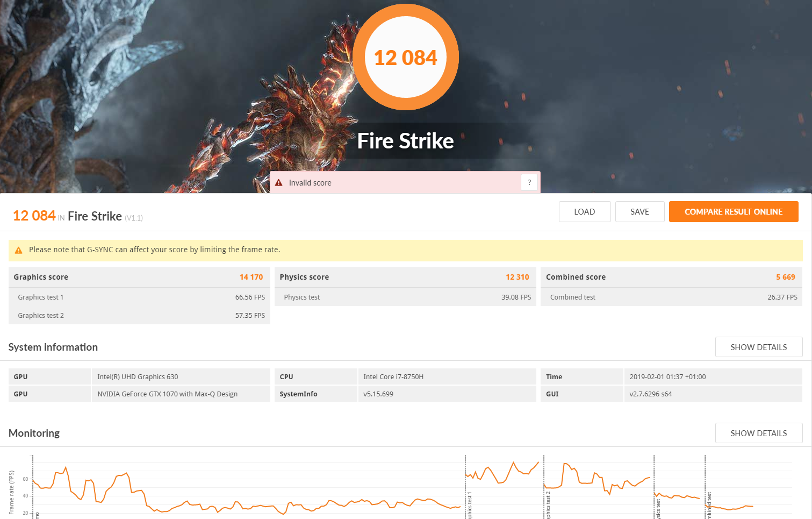
Task: Select the SystemInfo version v5.15.699
Action: [378, 394]
